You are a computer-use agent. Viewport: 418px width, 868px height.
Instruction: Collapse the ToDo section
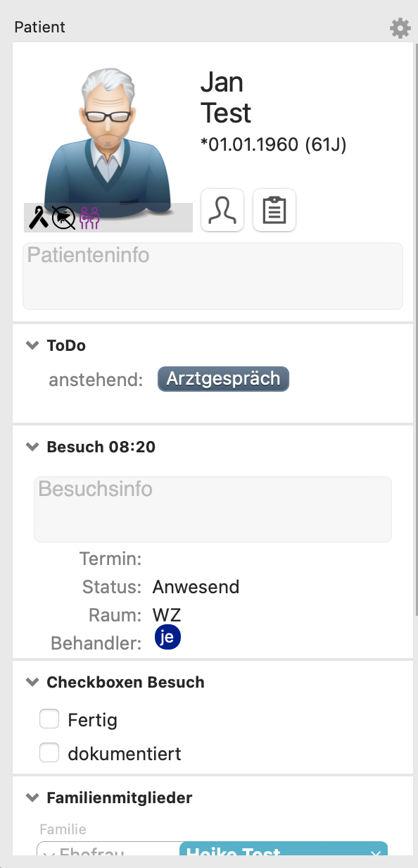[32, 346]
